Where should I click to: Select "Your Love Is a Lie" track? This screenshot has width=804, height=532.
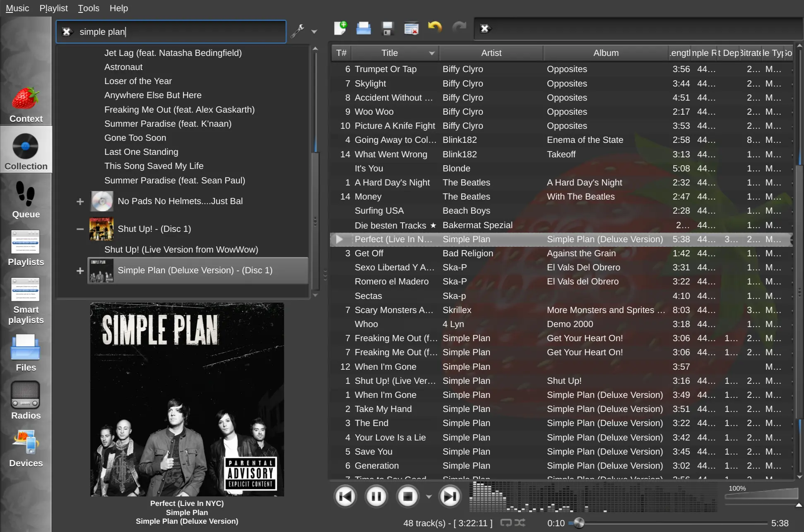point(561,438)
